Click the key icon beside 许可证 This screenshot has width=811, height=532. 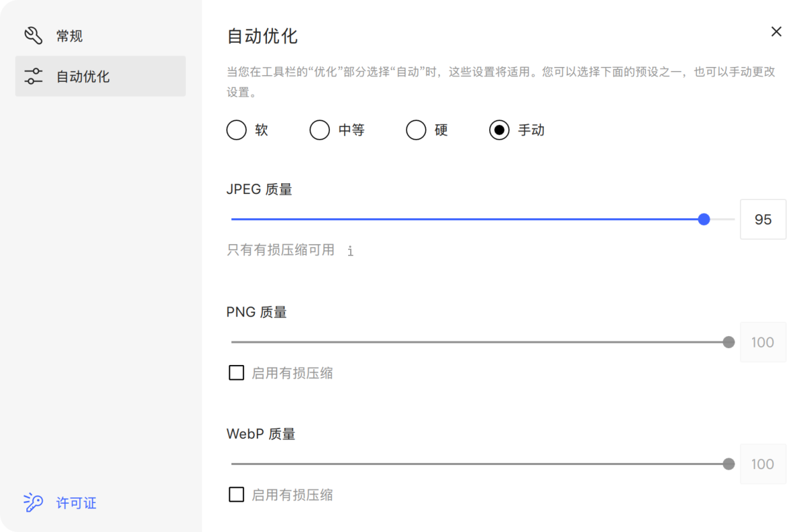pyautogui.click(x=34, y=502)
